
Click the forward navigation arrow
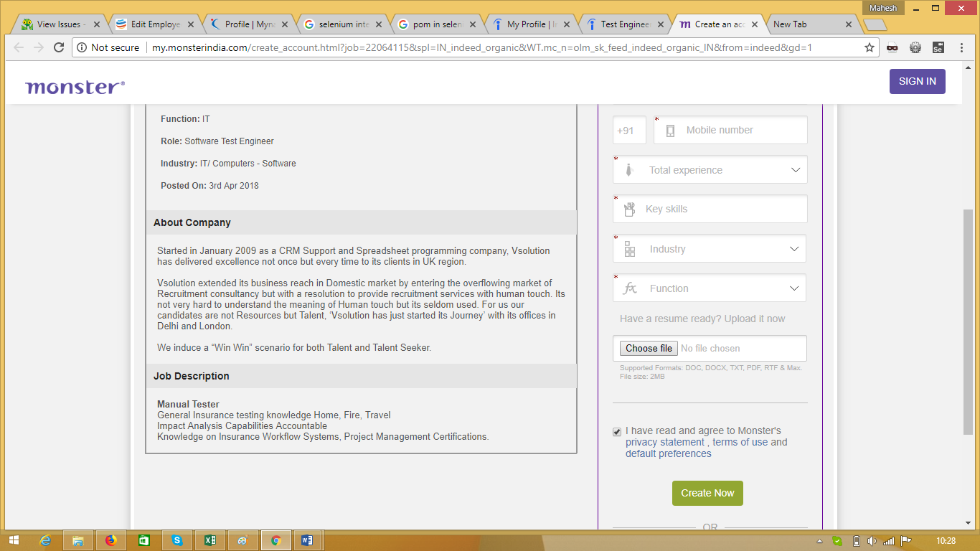(x=39, y=48)
